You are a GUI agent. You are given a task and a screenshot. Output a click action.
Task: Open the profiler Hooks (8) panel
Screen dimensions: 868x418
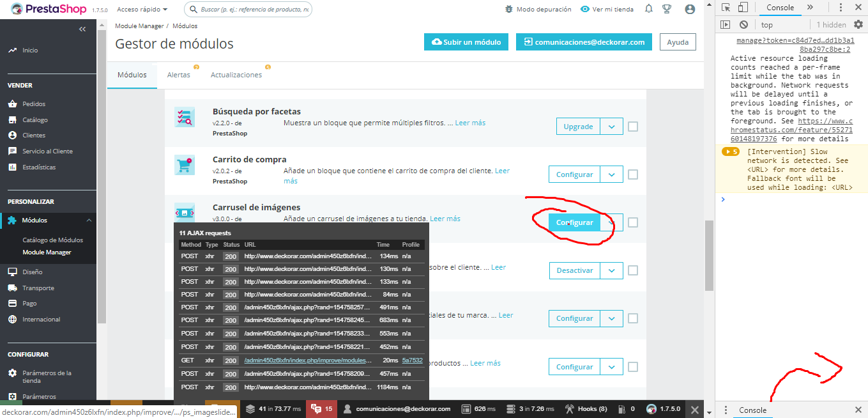point(586,409)
